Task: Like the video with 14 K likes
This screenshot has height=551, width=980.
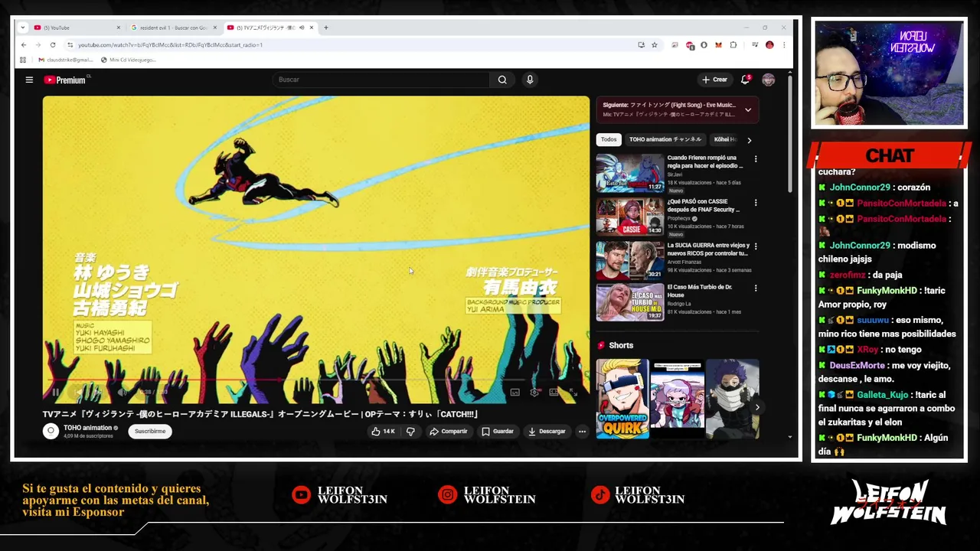Action: [383, 432]
